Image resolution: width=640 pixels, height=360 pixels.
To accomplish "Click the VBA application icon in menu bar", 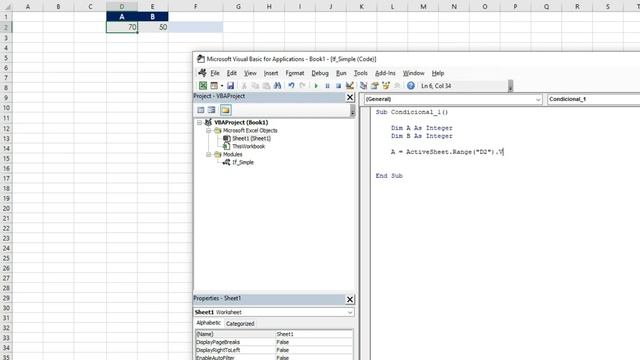I will (x=202, y=73).
